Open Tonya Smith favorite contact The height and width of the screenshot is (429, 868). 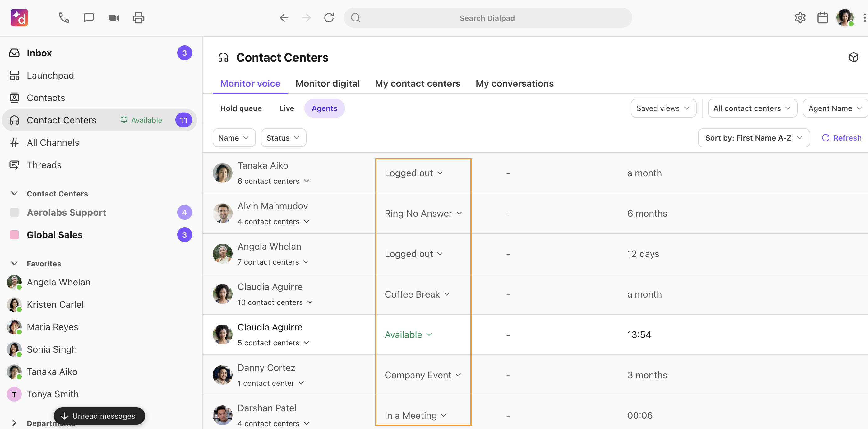(x=100, y=394)
